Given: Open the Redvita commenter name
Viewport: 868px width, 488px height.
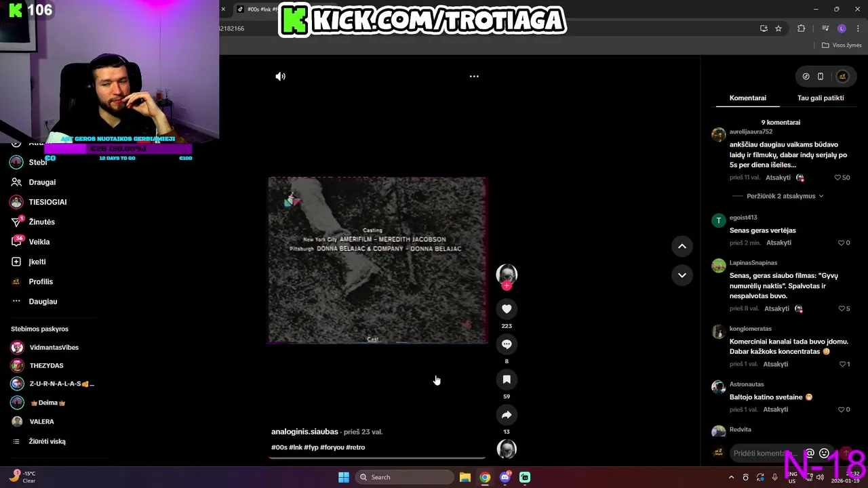Looking at the screenshot, I should 740,430.
